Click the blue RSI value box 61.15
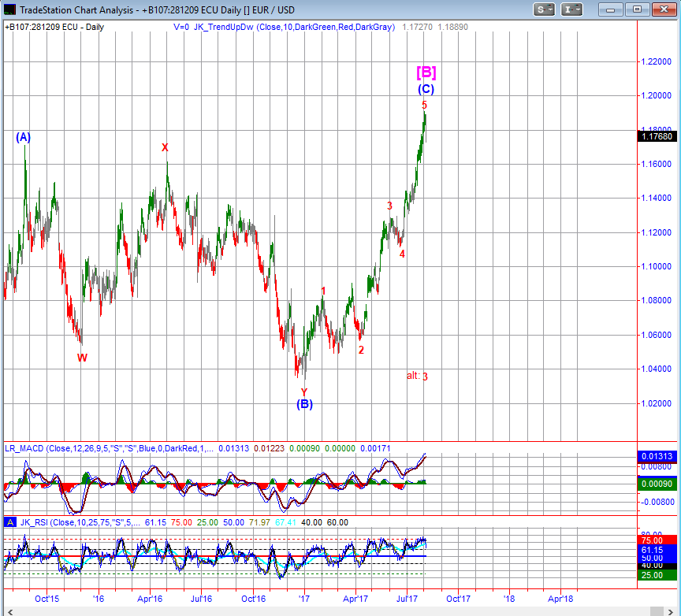This screenshot has height=616, width=681. point(657,550)
